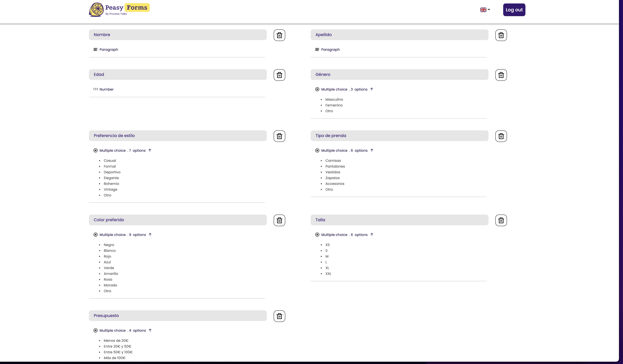Collapse Género options with up arrow

[372, 89]
